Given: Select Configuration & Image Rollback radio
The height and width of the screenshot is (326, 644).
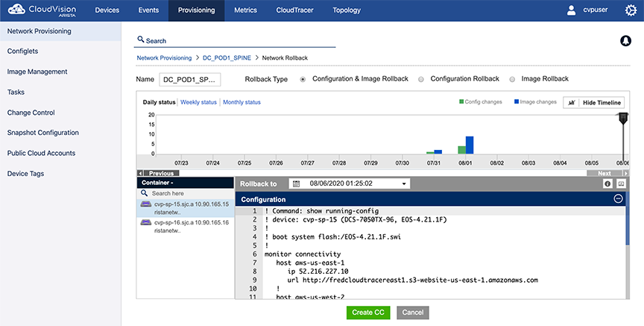Looking at the screenshot, I should pyautogui.click(x=303, y=79).
